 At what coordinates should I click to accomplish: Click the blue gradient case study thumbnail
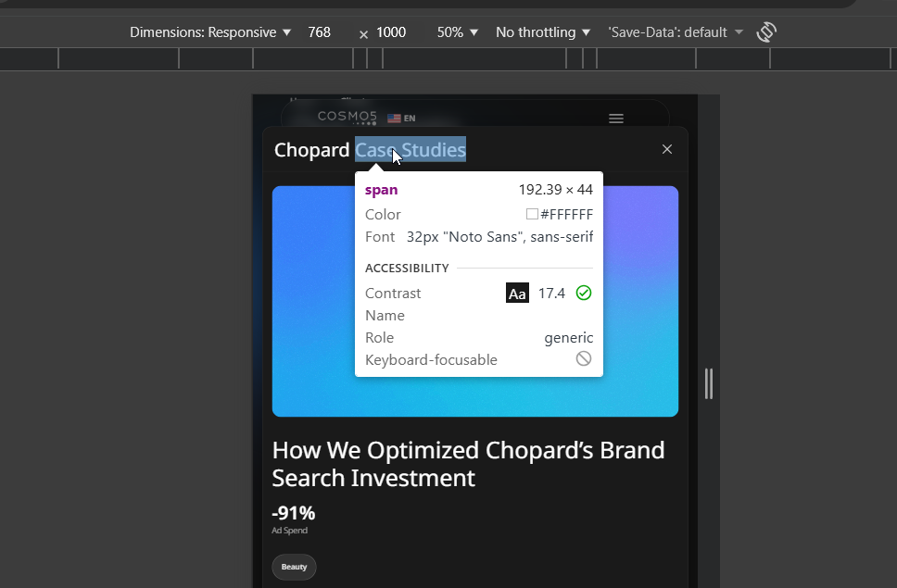[x=474, y=301]
